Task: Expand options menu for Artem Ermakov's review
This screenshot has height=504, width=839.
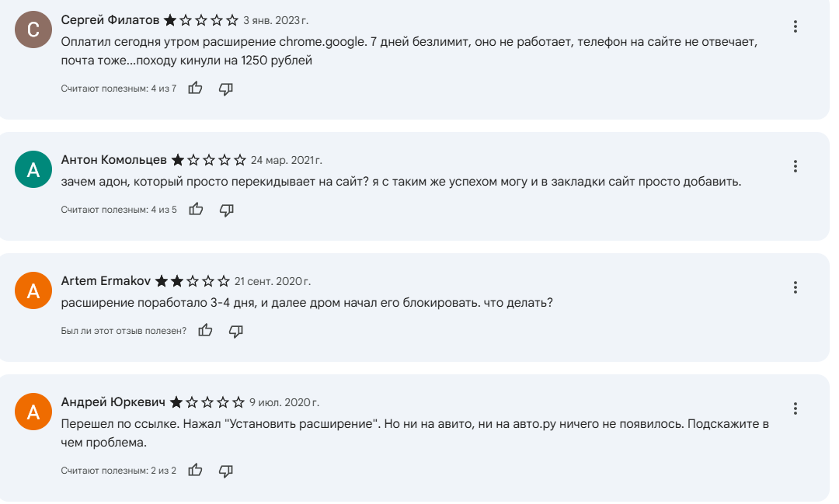Action: point(795,287)
